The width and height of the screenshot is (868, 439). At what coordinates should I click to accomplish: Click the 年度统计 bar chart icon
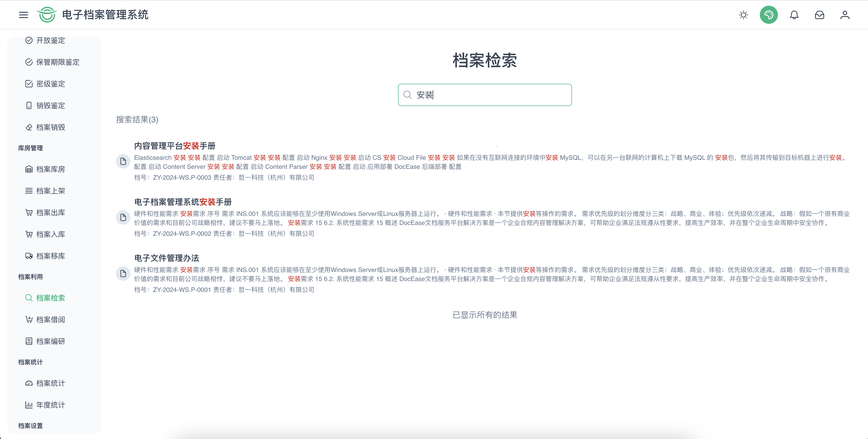point(29,405)
